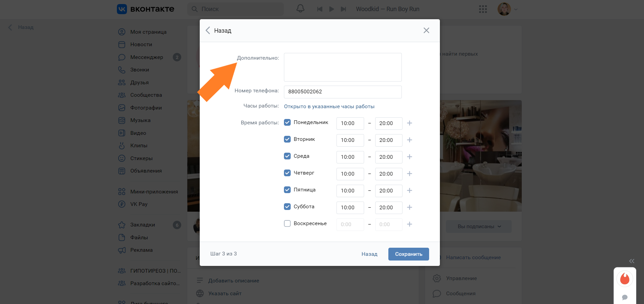Uncheck Четверг checkbox

[287, 173]
